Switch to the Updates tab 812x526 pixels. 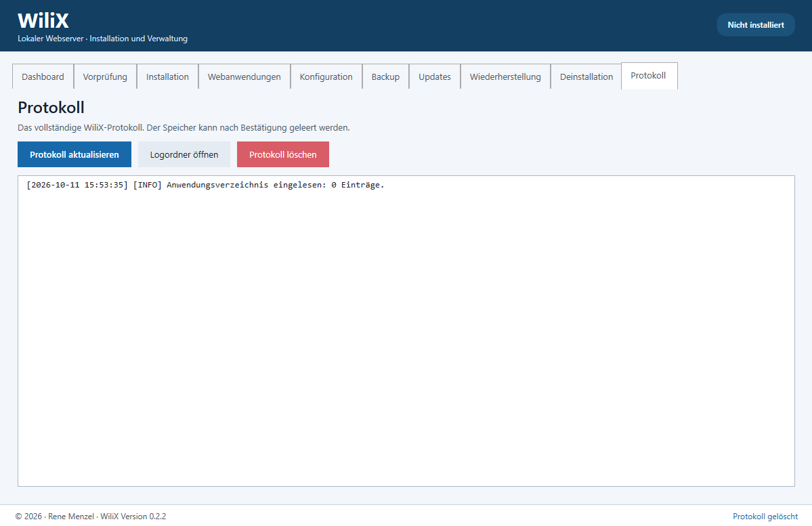coord(435,76)
